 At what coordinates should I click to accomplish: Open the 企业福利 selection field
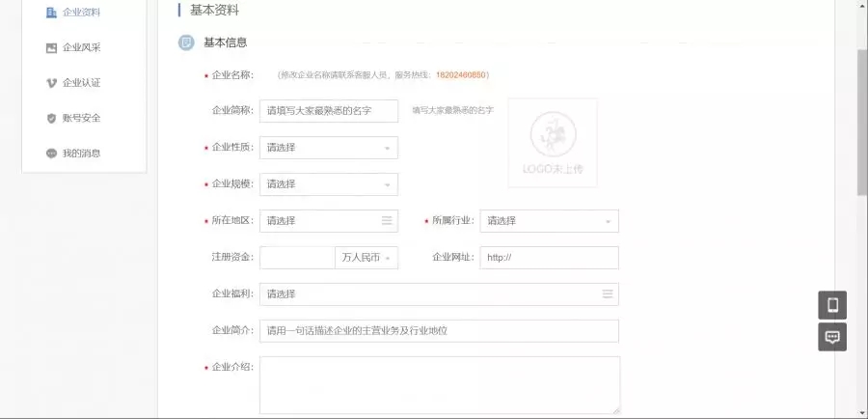coord(438,294)
